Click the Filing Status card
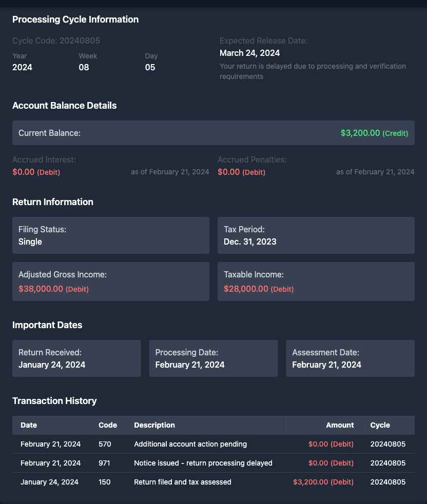The image size is (427, 504). click(x=110, y=235)
